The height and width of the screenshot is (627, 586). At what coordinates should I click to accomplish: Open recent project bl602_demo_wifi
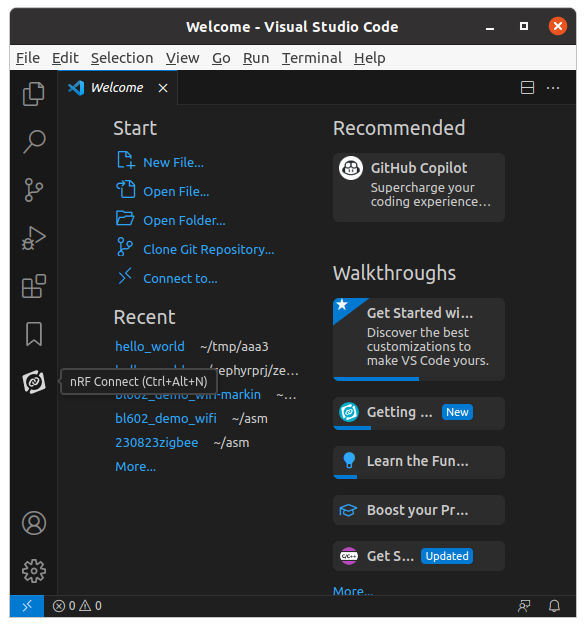[166, 418]
